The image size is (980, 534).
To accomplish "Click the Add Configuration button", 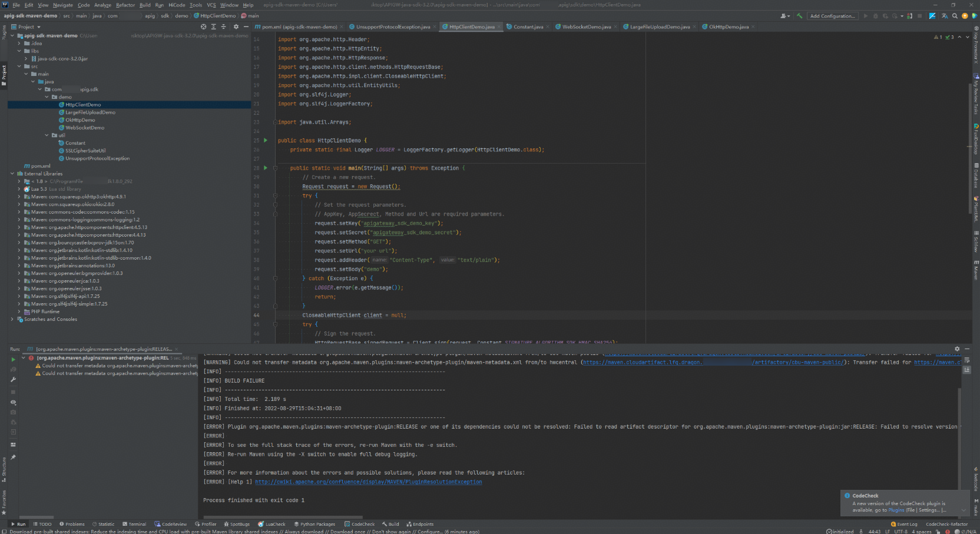I will [832, 16].
